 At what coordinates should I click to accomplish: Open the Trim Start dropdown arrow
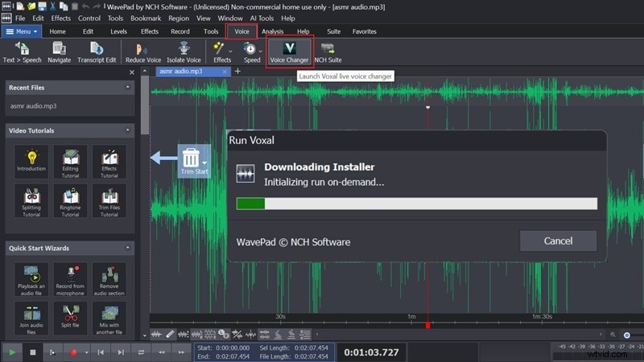[x=204, y=163]
